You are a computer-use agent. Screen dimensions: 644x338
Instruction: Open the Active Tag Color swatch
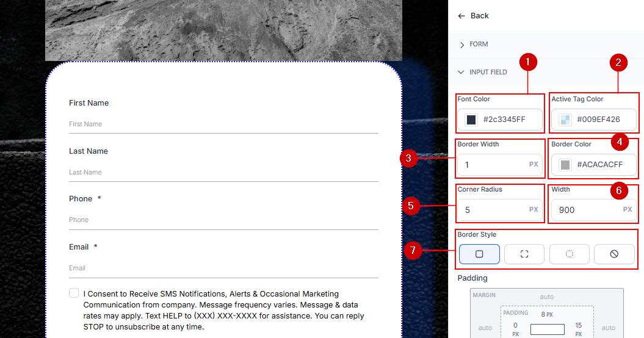(565, 120)
